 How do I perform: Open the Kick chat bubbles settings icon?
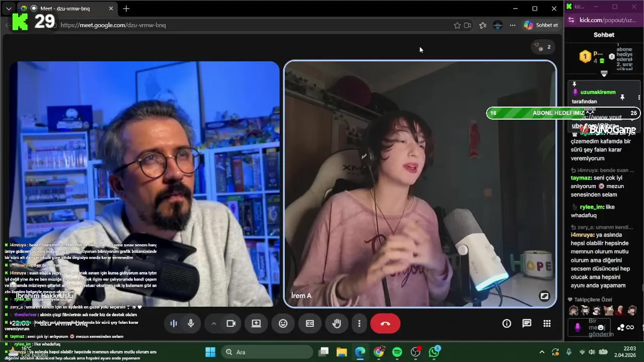click(621, 327)
